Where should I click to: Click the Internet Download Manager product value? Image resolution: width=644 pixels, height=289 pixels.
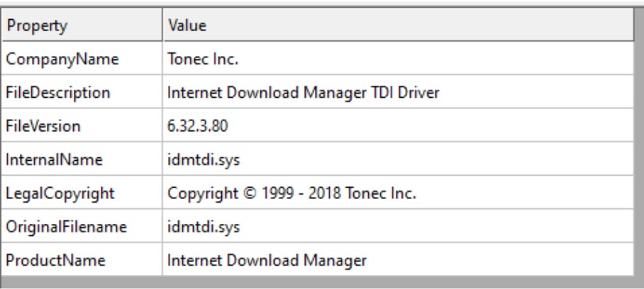pyautogui.click(x=267, y=261)
